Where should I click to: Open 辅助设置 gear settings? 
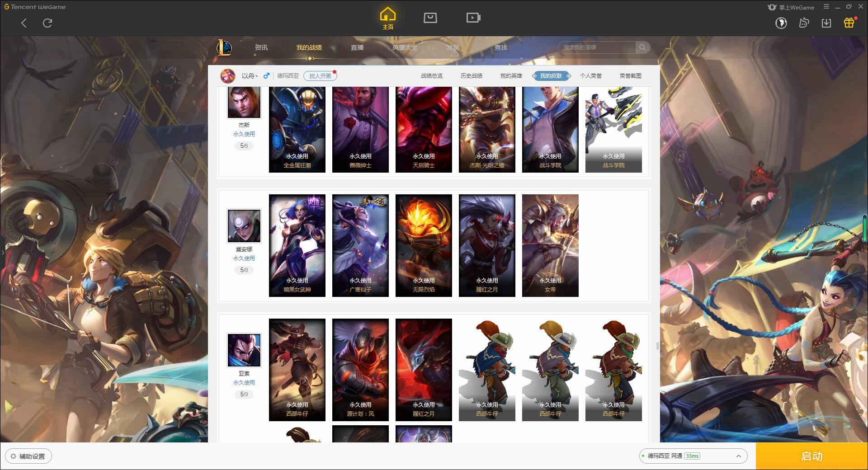[28, 456]
